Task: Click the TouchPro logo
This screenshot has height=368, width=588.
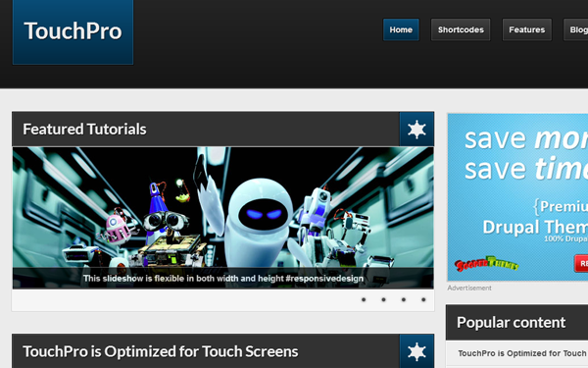Action: [x=73, y=31]
